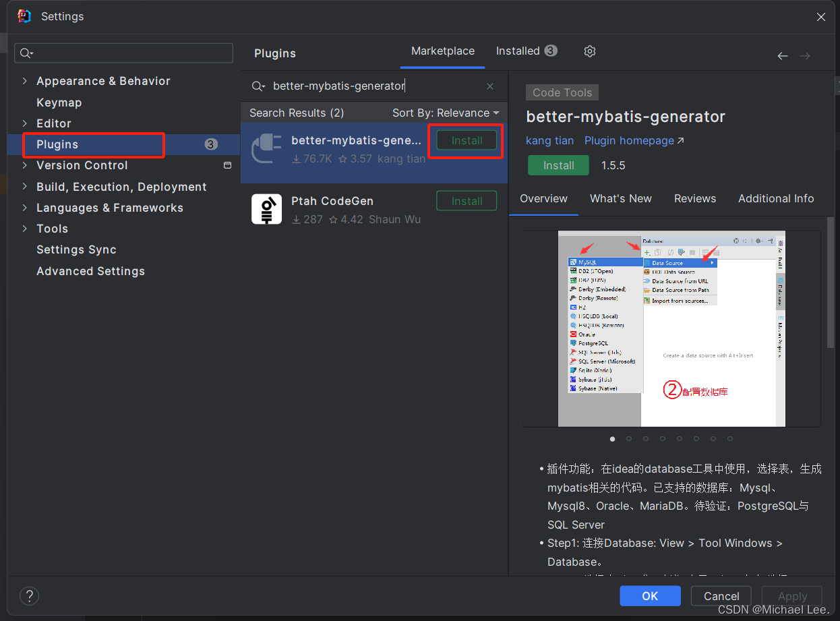840x621 pixels.
Task: Open the Overview tab
Action: coord(543,199)
